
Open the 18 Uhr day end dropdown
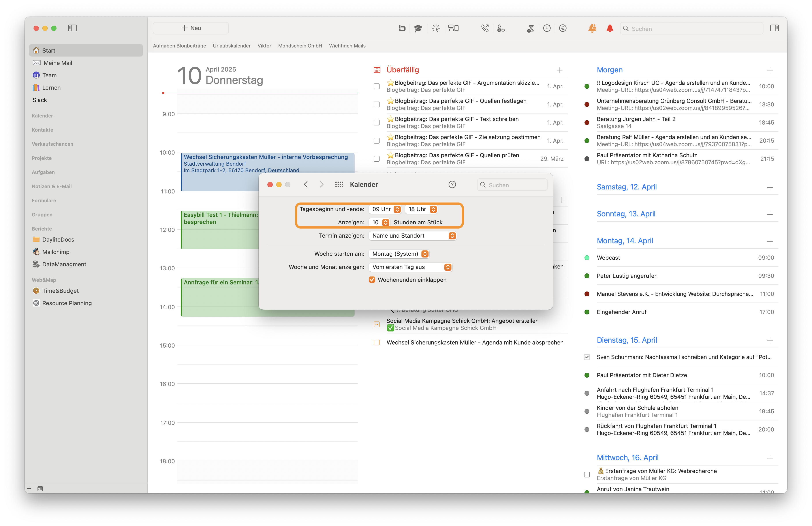pyautogui.click(x=421, y=209)
